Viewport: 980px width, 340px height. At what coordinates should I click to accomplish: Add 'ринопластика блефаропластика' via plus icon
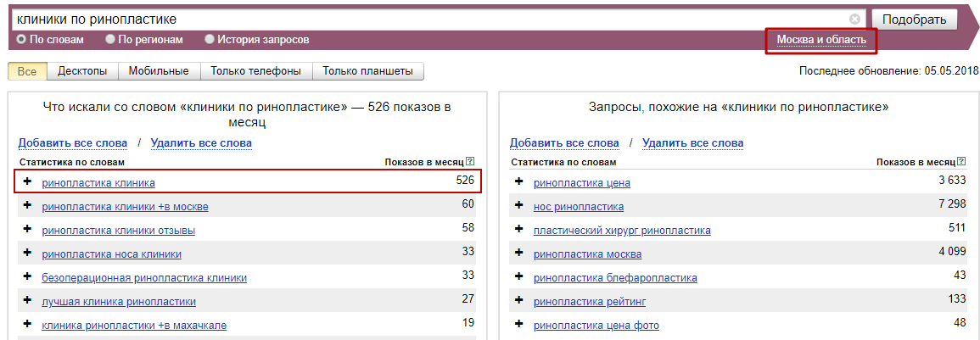coord(518,277)
